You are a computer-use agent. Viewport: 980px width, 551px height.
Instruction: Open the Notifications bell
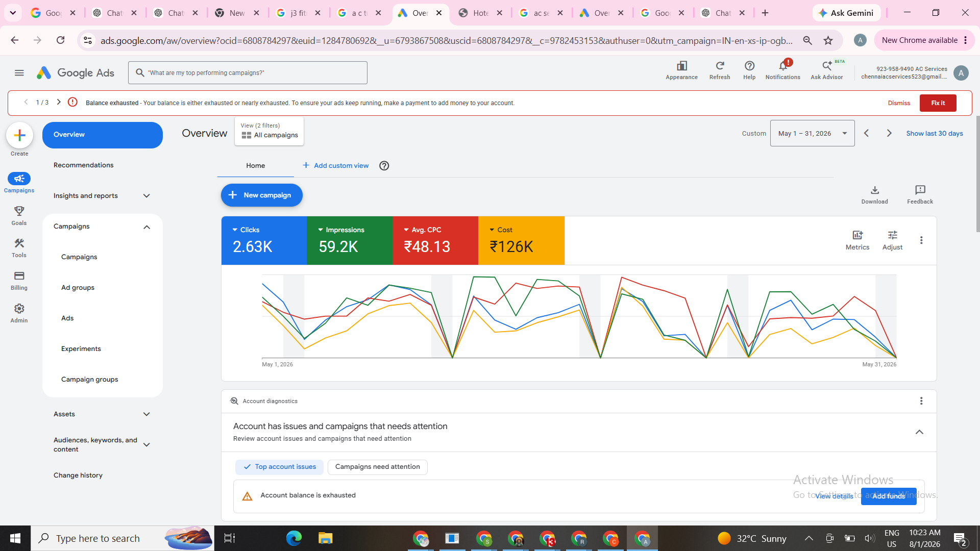click(x=783, y=70)
